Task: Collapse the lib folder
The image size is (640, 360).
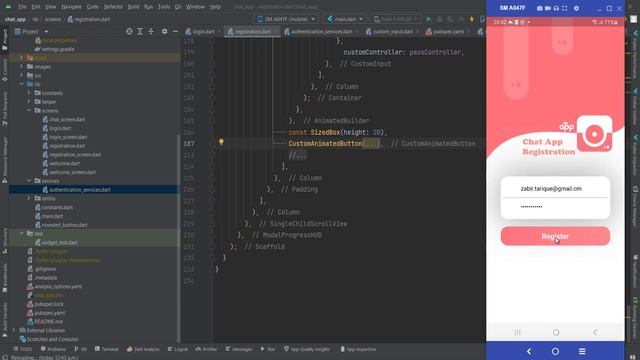Action: click(22, 84)
